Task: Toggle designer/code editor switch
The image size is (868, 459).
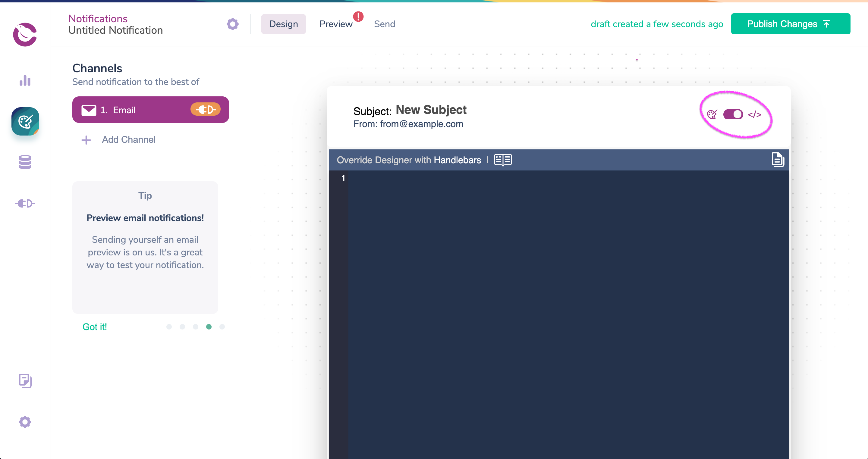Action: click(x=733, y=114)
